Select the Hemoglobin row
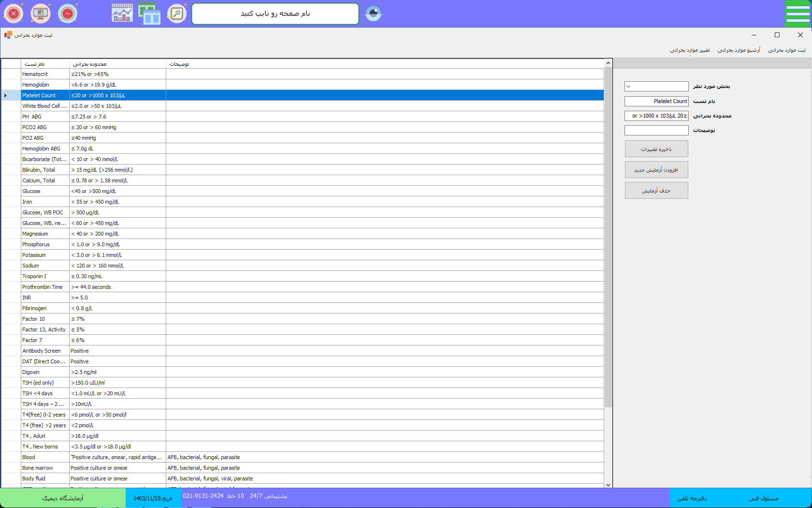This screenshot has width=812, height=508. [x=303, y=85]
